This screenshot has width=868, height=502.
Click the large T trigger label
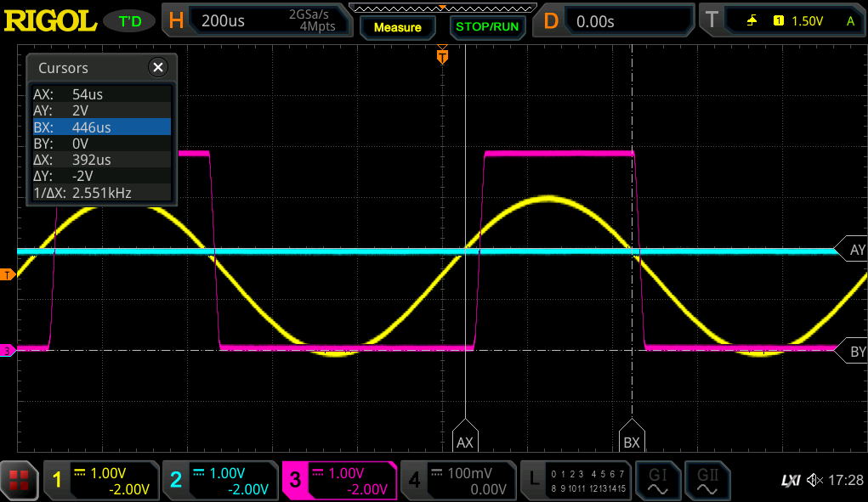point(712,20)
